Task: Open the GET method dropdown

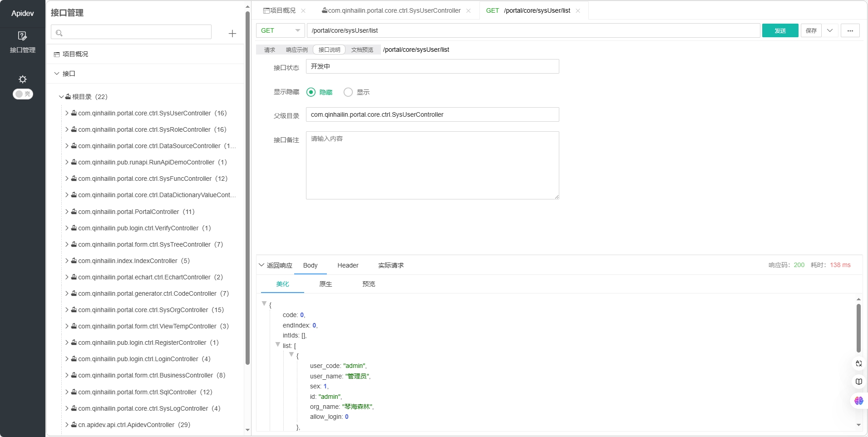Action: pos(280,30)
